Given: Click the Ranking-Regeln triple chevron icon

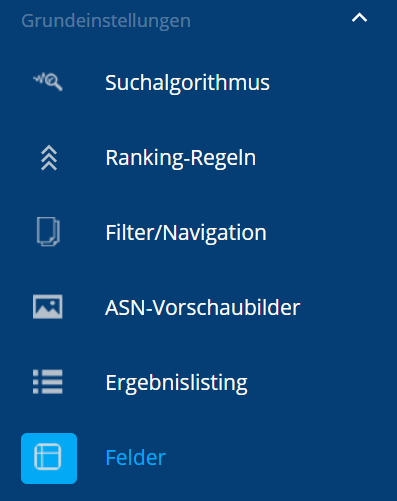Looking at the screenshot, I should [49, 158].
